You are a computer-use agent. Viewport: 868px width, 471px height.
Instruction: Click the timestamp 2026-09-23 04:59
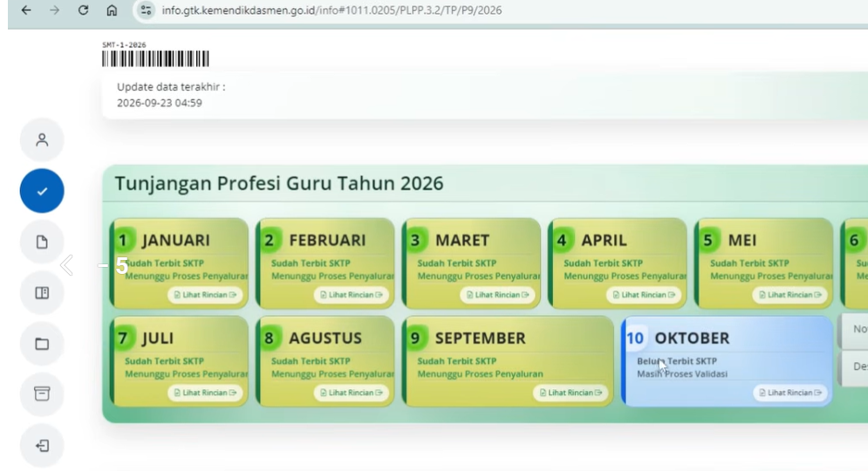pyautogui.click(x=160, y=103)
